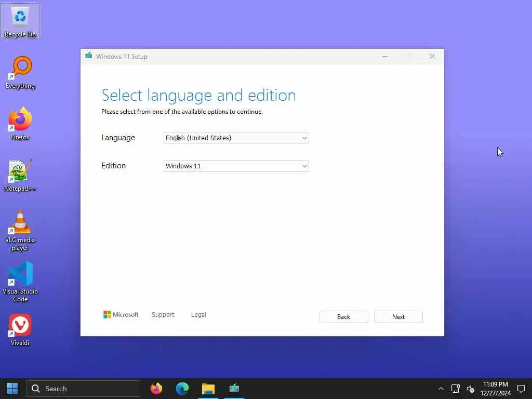This screenshot has height=399, width=532.
Task: Open the Edition dropdown
Action: coord(236,166)
